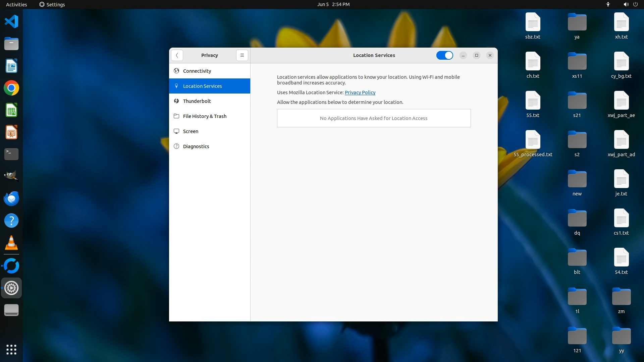644x362 pixels.
Task: Open the volume icon in the top bar
Action: (626, 4)
